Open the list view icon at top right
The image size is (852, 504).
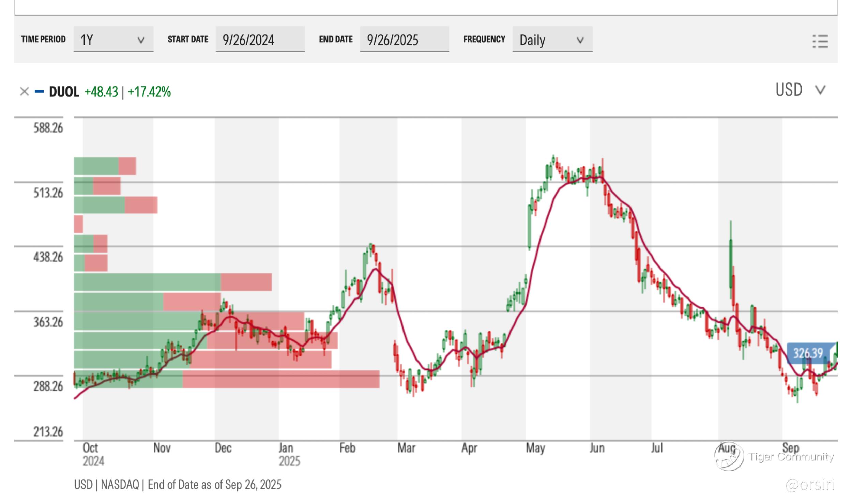pyautogui.click(x=820, y=42)
